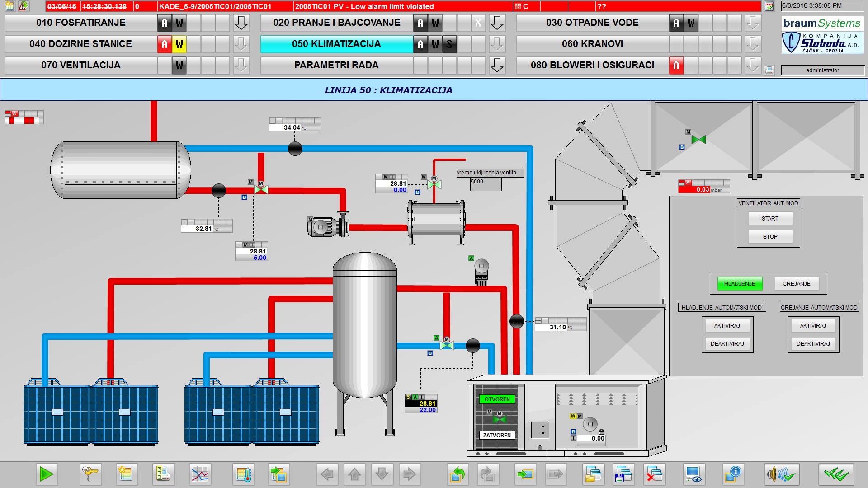Open the keys user login icon
868x488 pixels.
pos(90,474)
